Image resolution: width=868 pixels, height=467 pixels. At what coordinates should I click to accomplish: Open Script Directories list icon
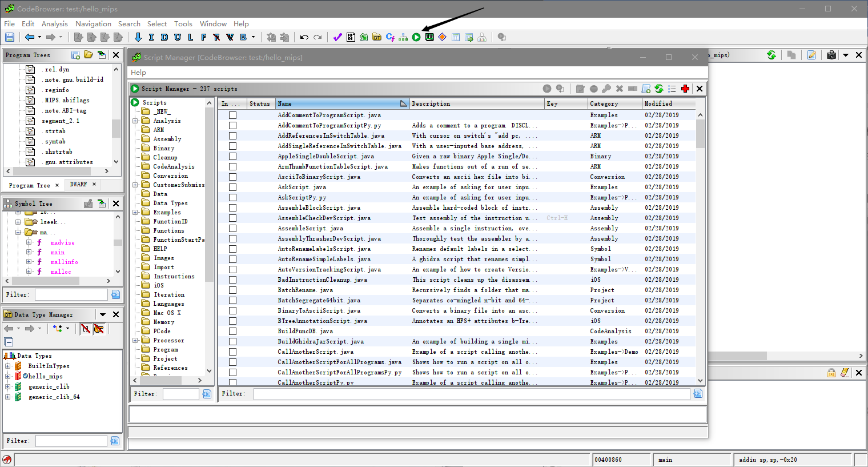[x=672, y=89]
